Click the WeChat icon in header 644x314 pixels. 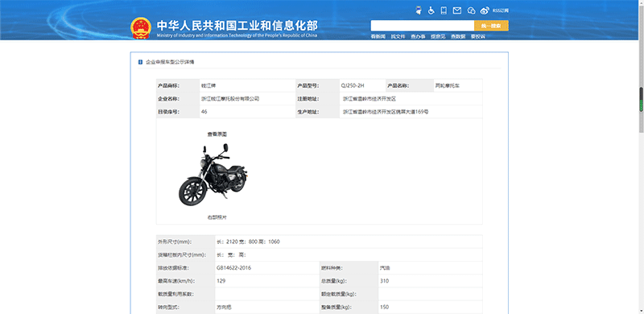click(471, 10)
